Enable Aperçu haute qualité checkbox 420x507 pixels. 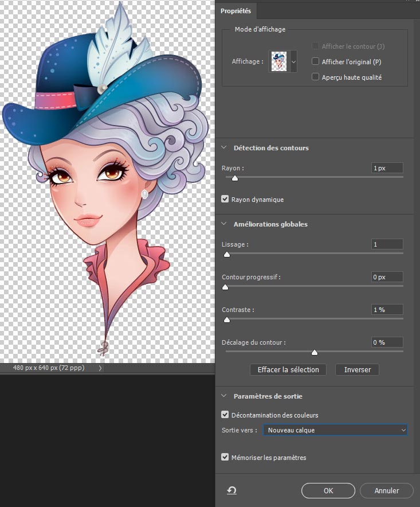click(x=315, y=77)
